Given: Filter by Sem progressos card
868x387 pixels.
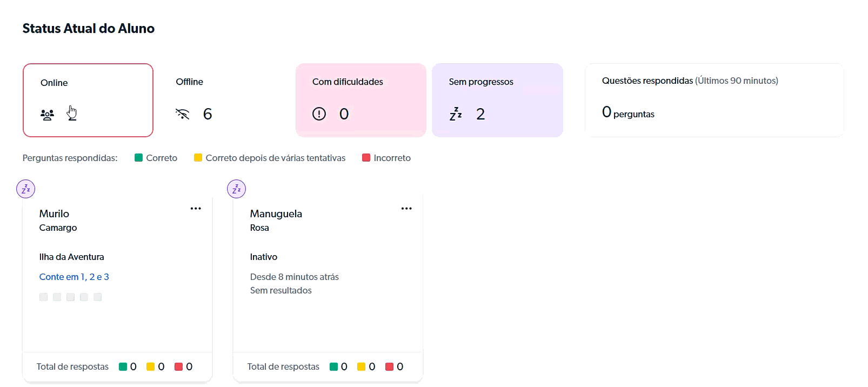Looking at the screenshot, I should tap(497, 100).
